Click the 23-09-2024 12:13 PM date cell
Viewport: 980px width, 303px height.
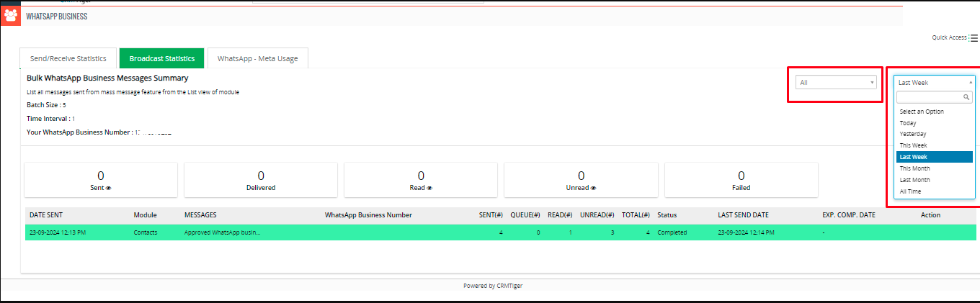click(x=58, y=232)
